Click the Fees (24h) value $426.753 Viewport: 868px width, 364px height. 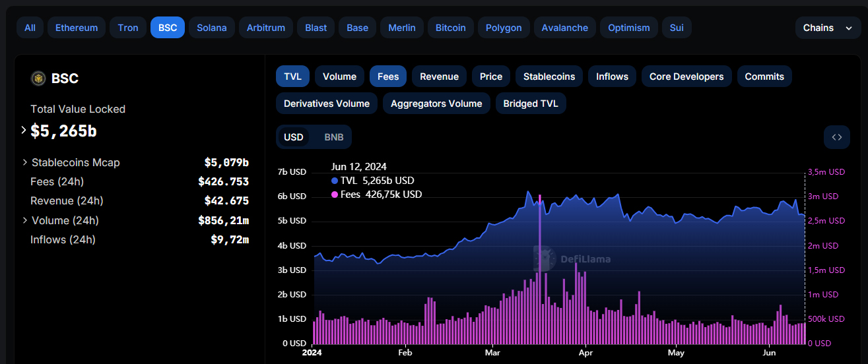click(223, 181)
